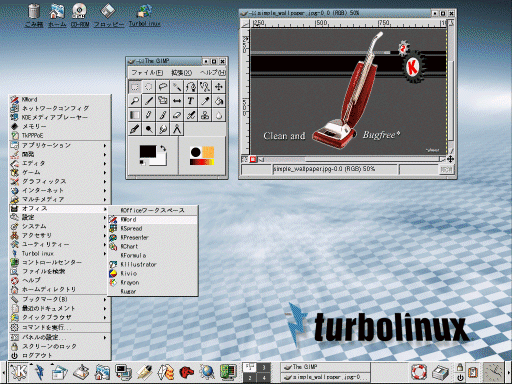Swap foreground and background colors arrow

(x=163, y=148)
